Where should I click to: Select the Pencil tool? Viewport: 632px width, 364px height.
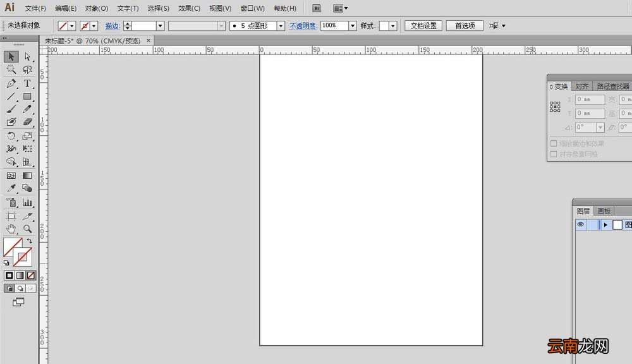(27, 109)
